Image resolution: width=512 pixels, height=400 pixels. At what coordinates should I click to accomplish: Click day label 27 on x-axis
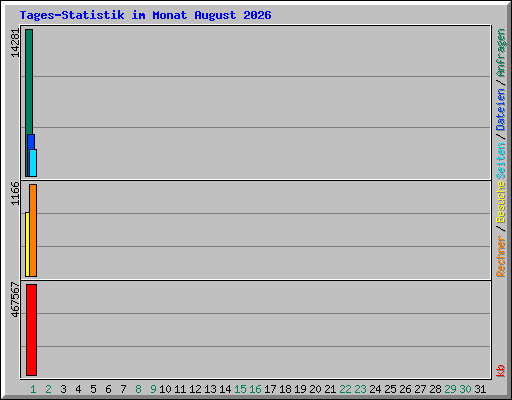[x=420, y=389]
